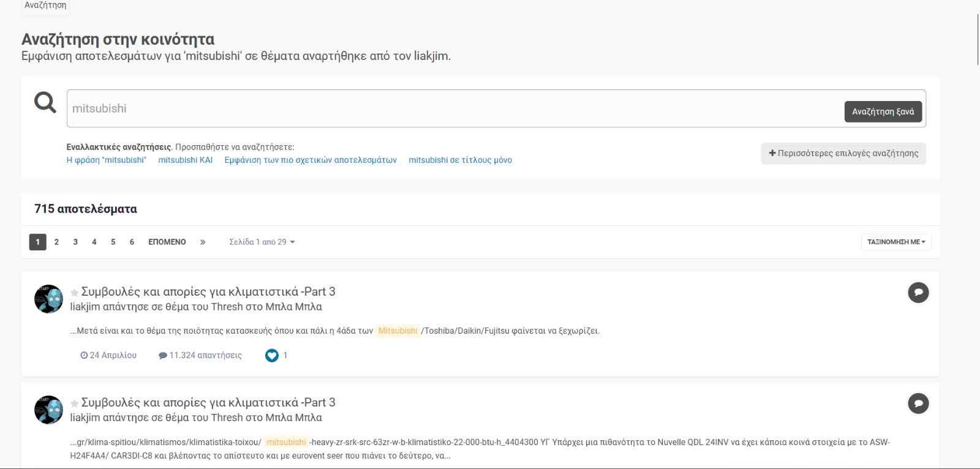980x469 pixels.
Task: Click mitsubishi σε τίτλους μόνο link
Action: pyautogui.click(x=461, y=160)
